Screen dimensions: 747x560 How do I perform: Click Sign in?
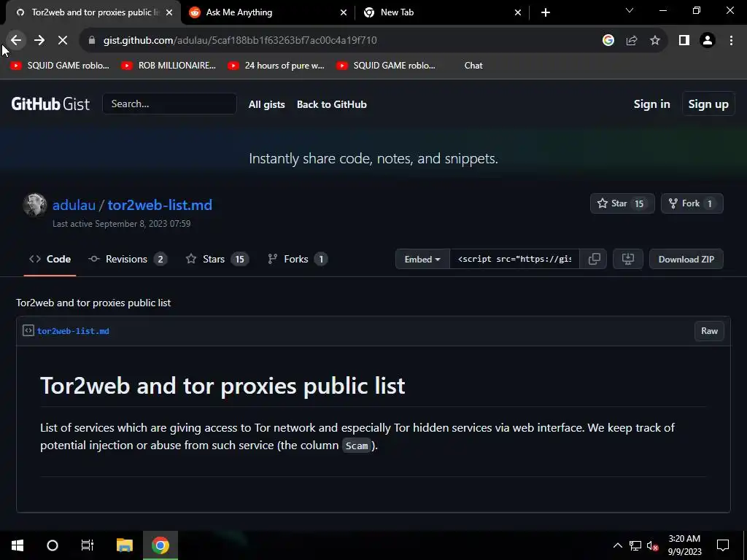[x=651, y=104]
